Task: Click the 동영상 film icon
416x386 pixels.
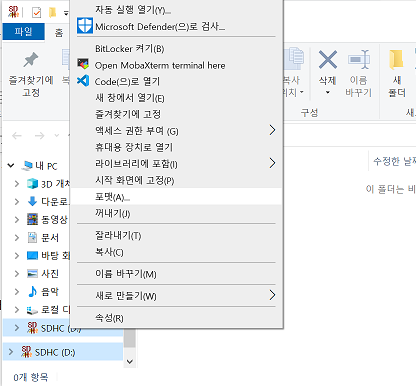Action: click(32, 219)
